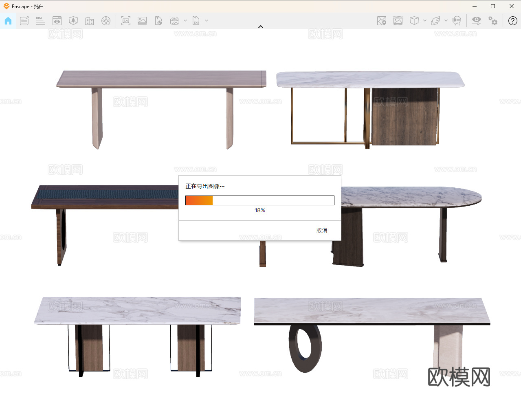This screenshot has width=521, height=420.
Task: Click 取消 to cancel the image export
Action: (322, 231)
